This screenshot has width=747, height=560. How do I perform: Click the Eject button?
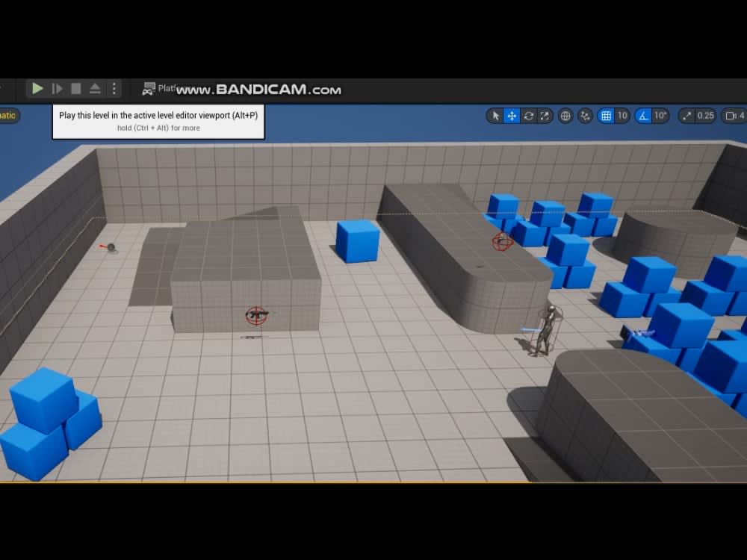(x=94, y=88)
